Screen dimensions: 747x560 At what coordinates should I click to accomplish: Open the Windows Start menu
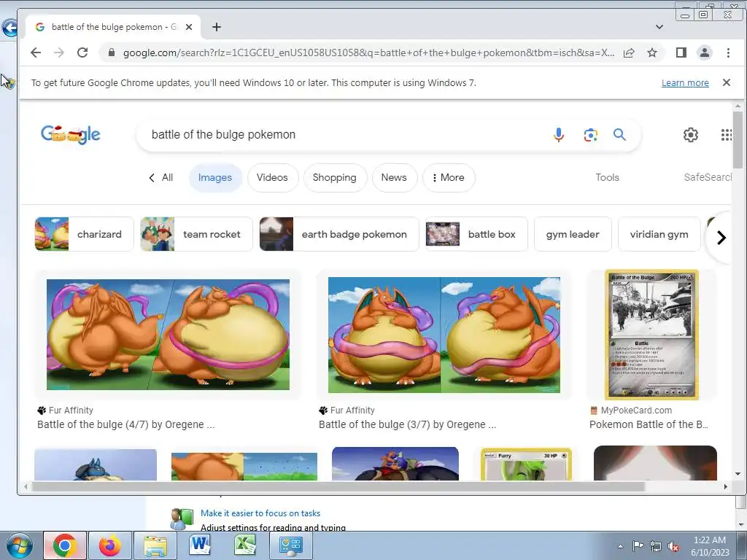[19, 545]
